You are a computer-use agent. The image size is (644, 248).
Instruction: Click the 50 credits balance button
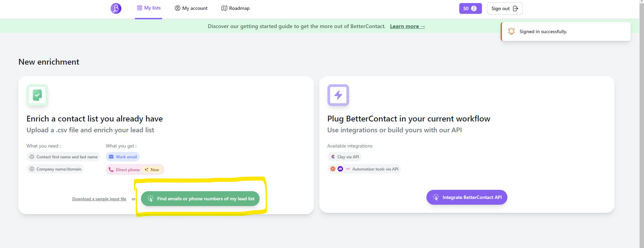point(470,8)
